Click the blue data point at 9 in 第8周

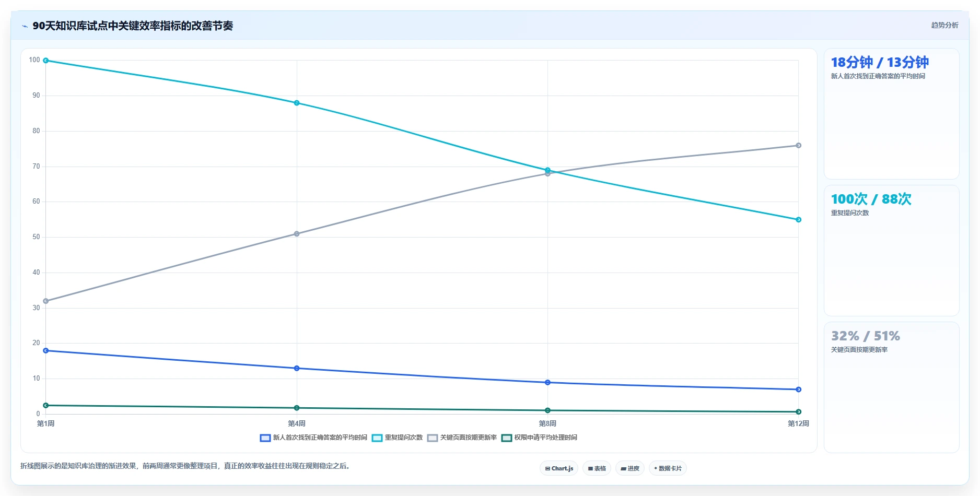547,383
